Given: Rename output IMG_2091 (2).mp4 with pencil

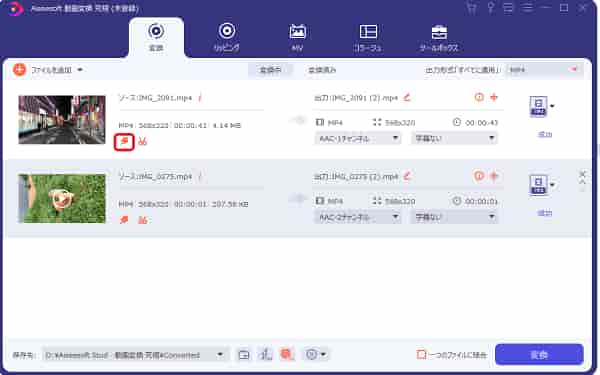Looking at the screenshot, I should [407, 98].
